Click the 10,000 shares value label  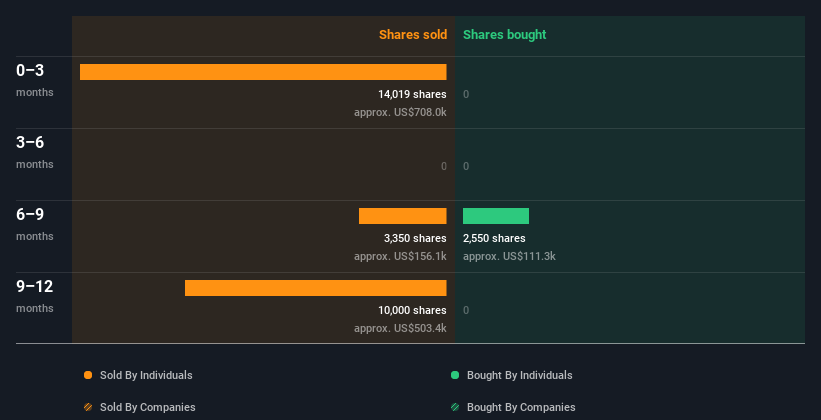pyautogui.click(x=412, y=310)
